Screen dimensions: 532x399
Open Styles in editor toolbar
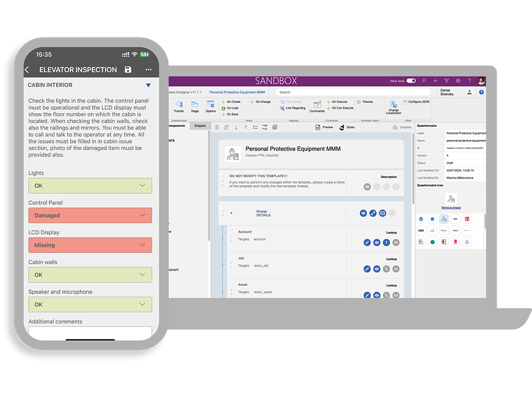[x=347, y=127]
